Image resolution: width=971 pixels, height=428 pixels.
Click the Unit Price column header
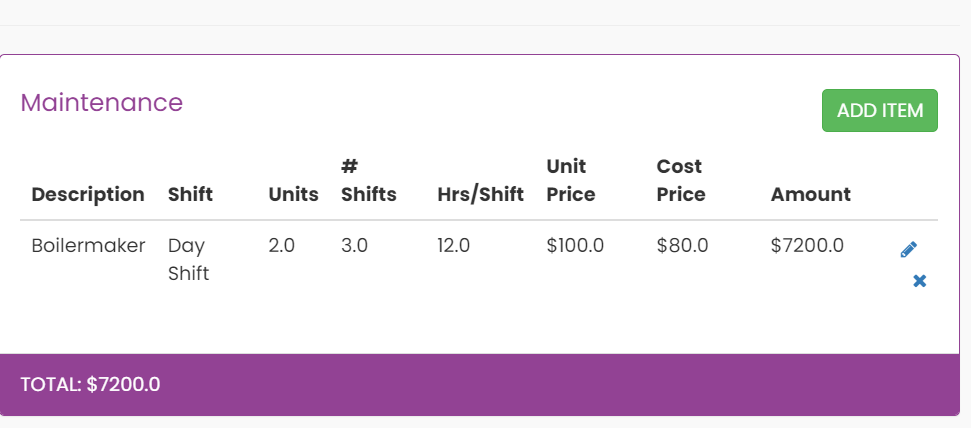click(571, 180)
